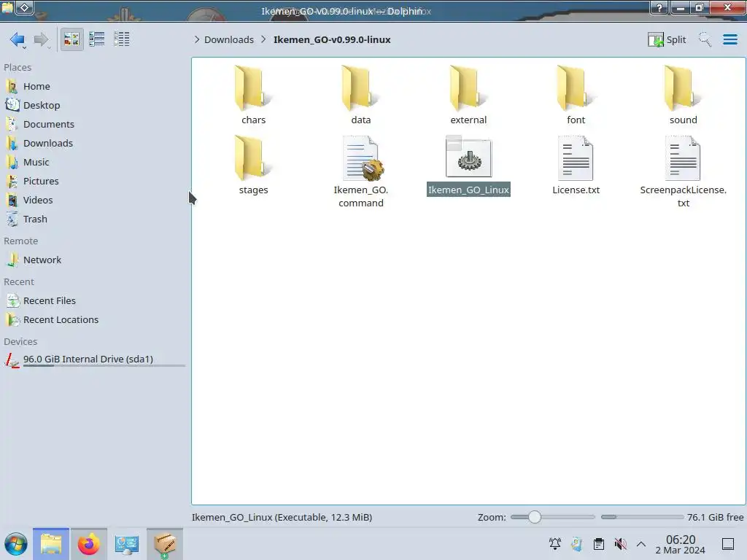
Task: Click the free disk space bar
Action: pyautogui.click(x=642, y=517)
